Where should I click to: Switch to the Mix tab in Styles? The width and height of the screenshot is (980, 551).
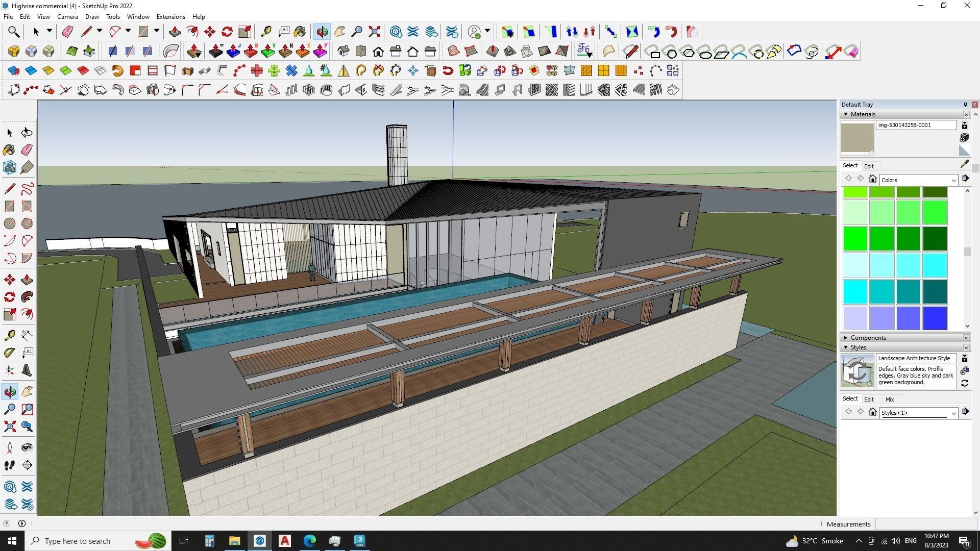[x=890, y=399]
